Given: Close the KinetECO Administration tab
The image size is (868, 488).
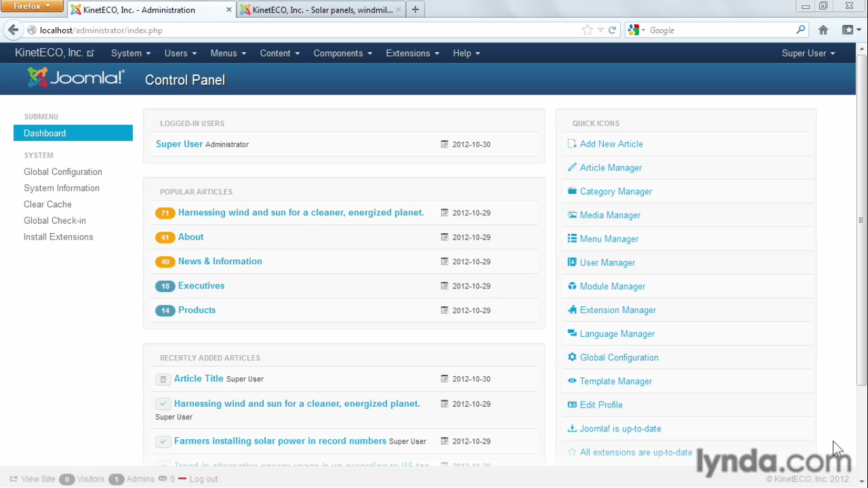Looking at the screenshot, I should (229, 10).
